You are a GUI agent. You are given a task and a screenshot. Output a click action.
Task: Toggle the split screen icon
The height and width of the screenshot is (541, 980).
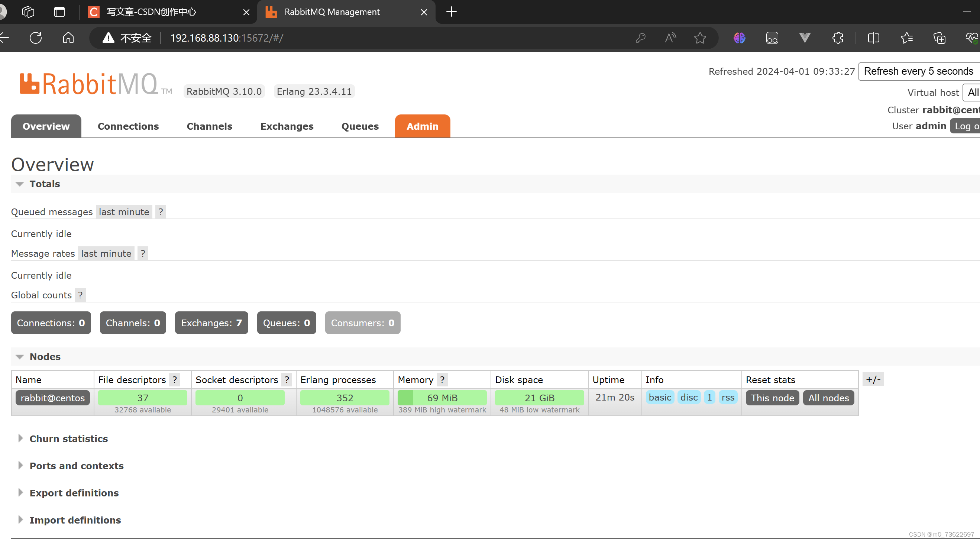(873, 38)
